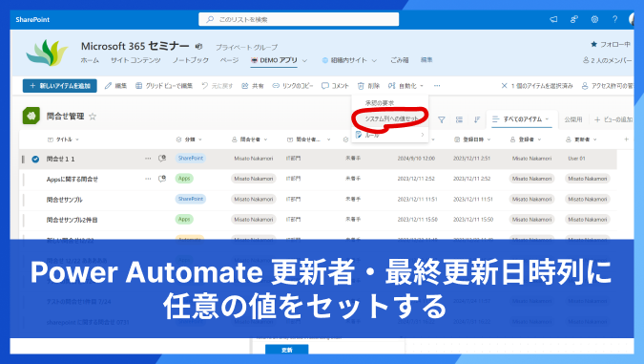644x364 pixels.
Task: Open the 2 人のメンバー link
Action: pos(608,60)
